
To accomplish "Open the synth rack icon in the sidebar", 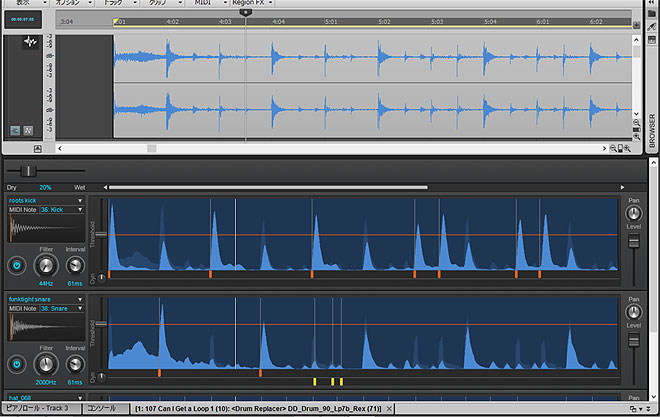I will tap(652, 40).
